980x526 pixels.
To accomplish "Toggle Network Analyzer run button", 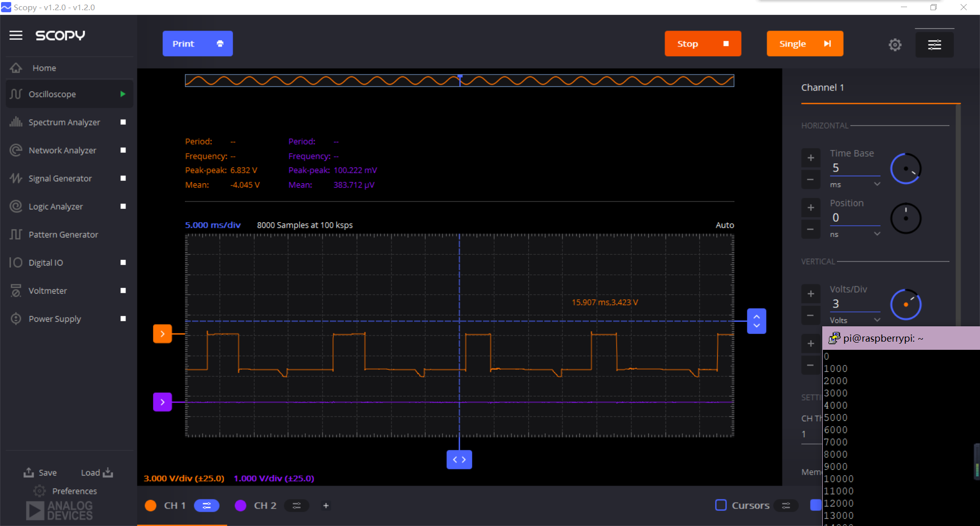I will 123,150.
